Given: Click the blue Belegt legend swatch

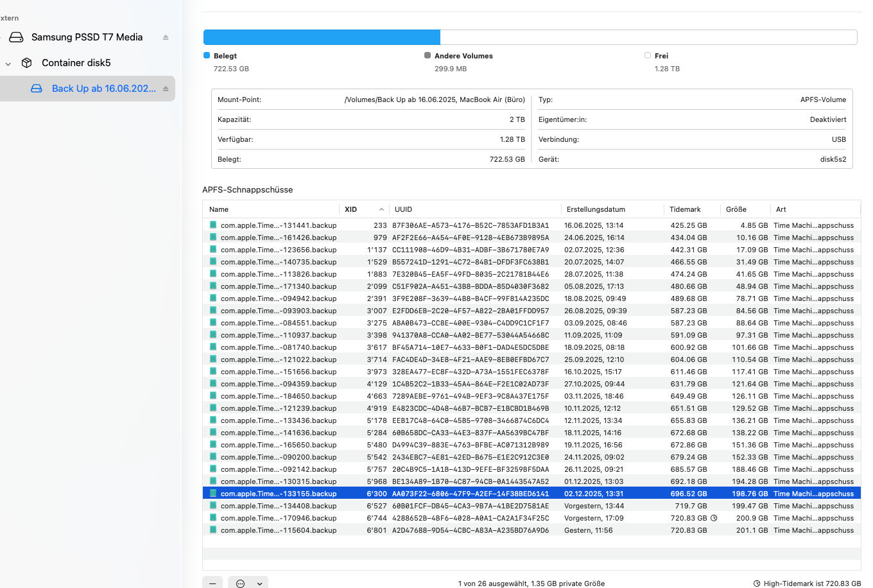Looking at the screenshot, I should [207, 56].
